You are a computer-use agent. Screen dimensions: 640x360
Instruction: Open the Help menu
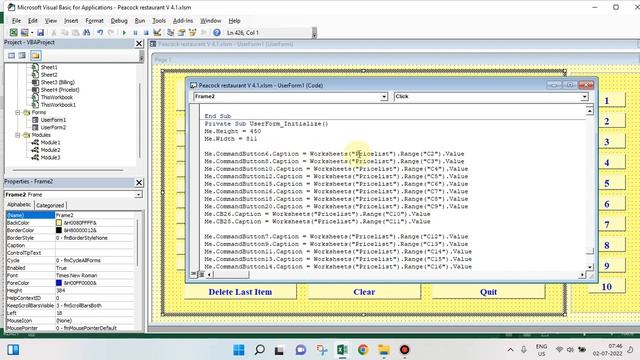tap(234, 21)
